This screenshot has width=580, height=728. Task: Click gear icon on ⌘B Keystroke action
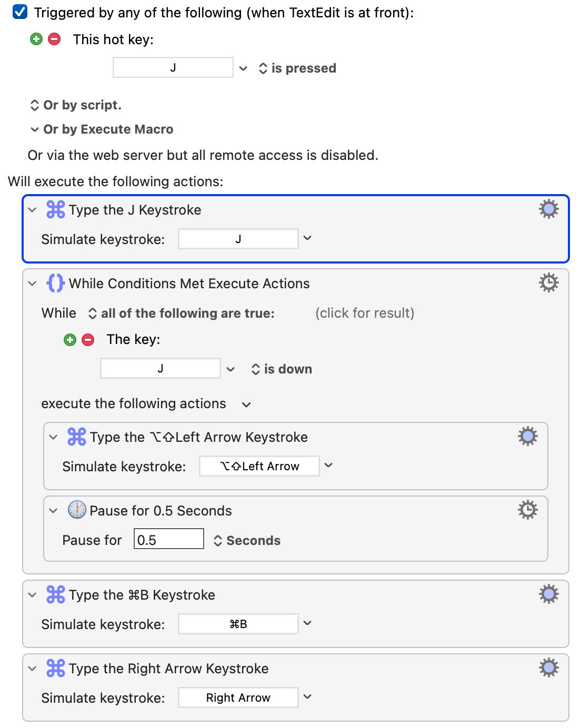point(548,594)
